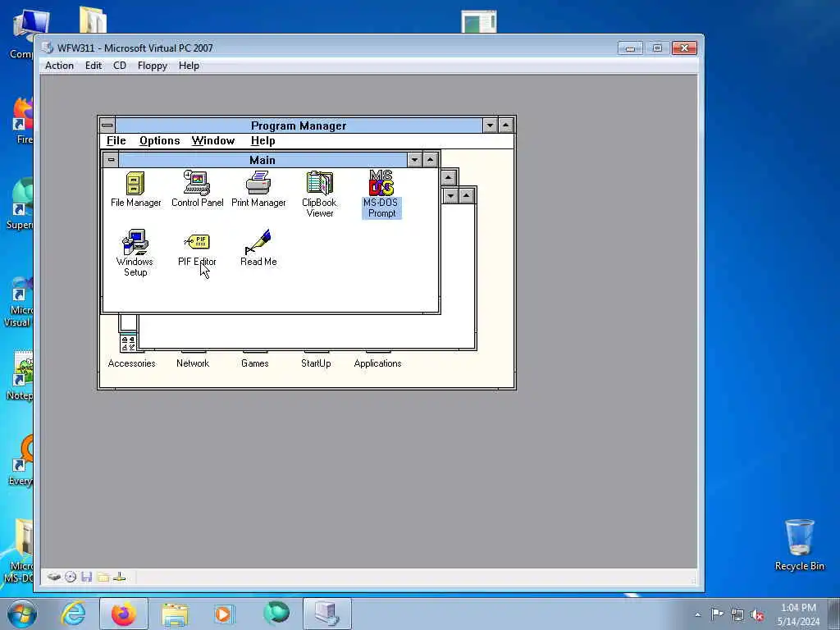Click the network tray icon
Viewport: 840px width, 630px height.
pyautogui.click(x=737, y=614)
